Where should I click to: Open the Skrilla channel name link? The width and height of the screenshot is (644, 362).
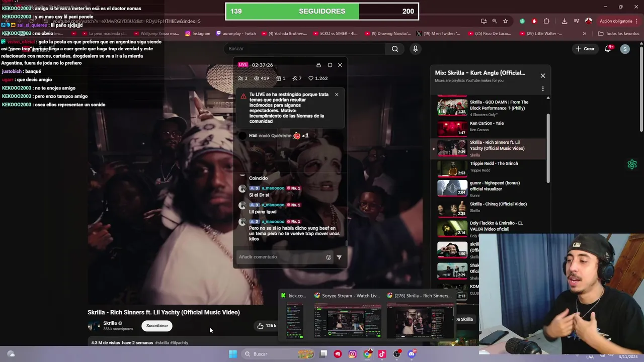110,323
